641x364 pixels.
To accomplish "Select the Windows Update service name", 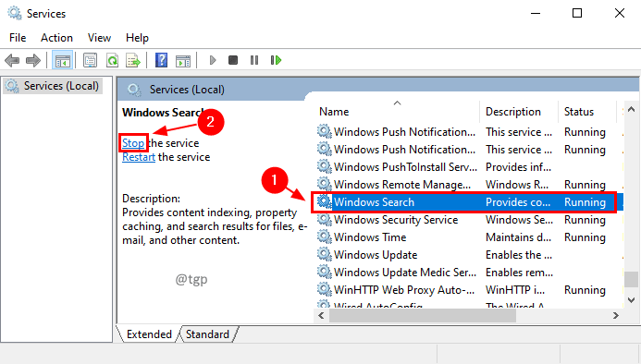I will [376, 254].
